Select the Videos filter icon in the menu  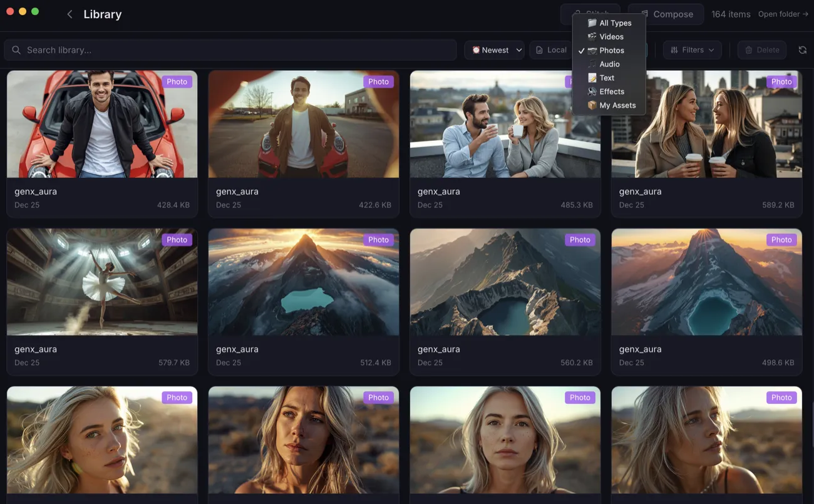(x=592, y=36)
